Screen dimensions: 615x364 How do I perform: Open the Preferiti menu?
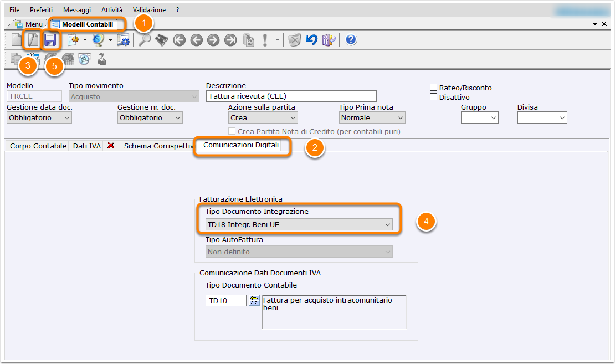click(41, 10)
